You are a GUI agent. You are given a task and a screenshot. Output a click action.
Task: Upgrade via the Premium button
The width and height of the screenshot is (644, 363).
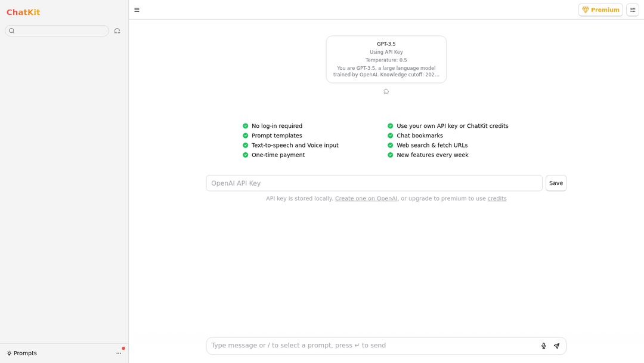(x=600, y=10)
